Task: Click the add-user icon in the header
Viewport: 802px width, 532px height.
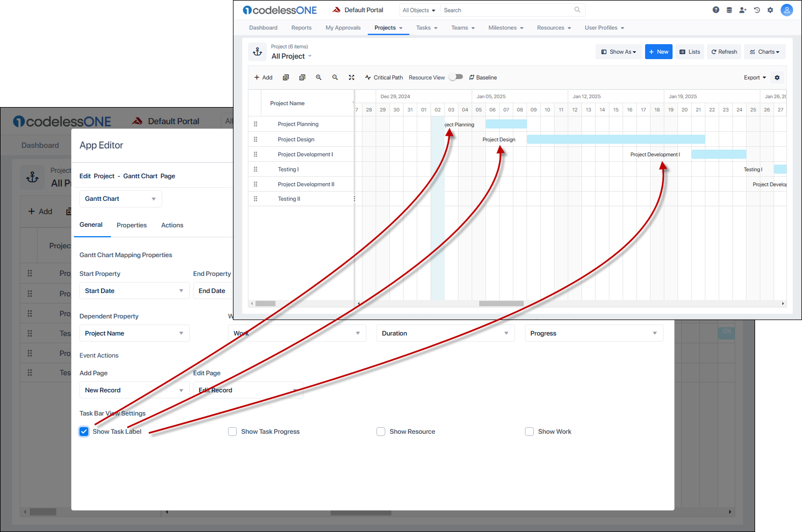Action: 742,10
